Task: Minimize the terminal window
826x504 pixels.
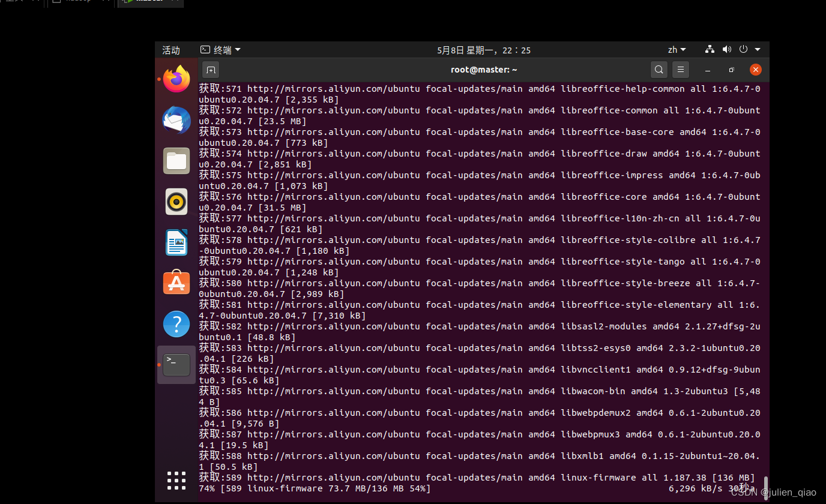Action: tap(708, 70)
